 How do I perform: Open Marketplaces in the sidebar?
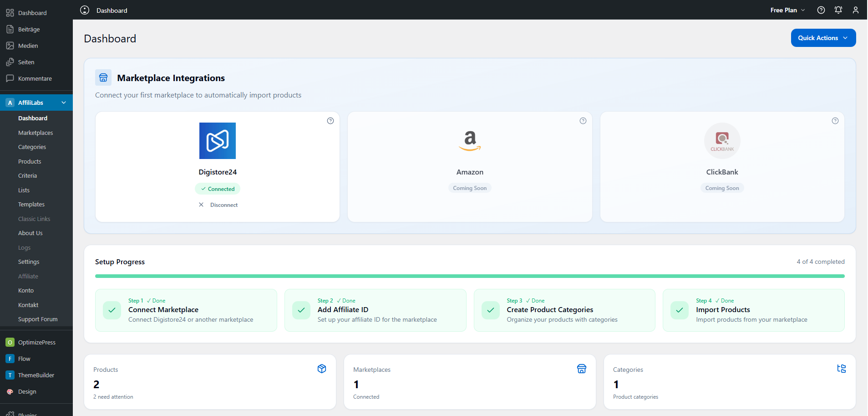(x=36, y=133)
